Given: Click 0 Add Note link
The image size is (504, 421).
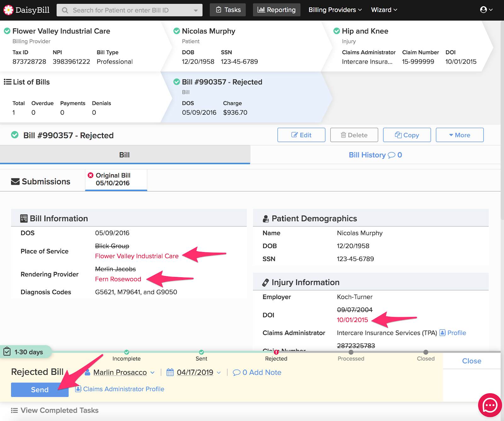Looking at the screenshot, I should (x=257, y=372).
